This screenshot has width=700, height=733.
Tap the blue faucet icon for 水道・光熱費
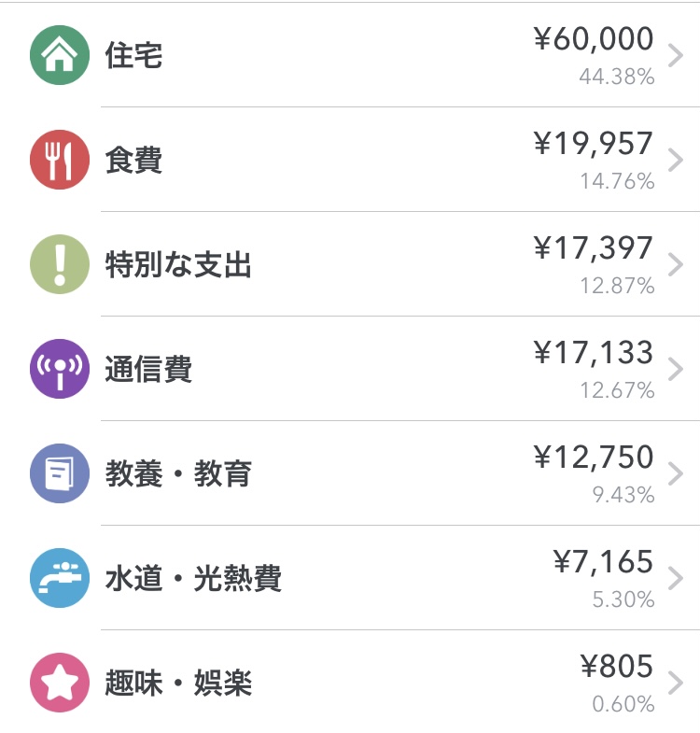pos(60,578)
